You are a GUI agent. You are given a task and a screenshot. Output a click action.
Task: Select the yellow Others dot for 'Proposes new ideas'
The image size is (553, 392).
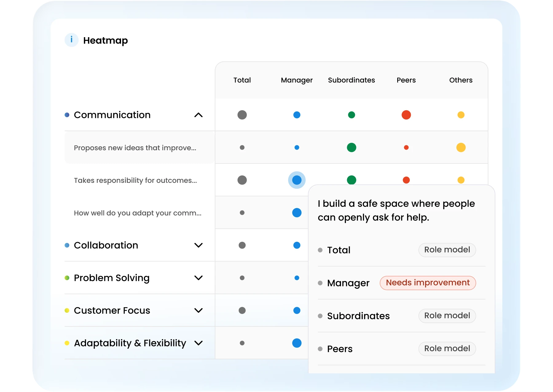(x=461, y=147)
